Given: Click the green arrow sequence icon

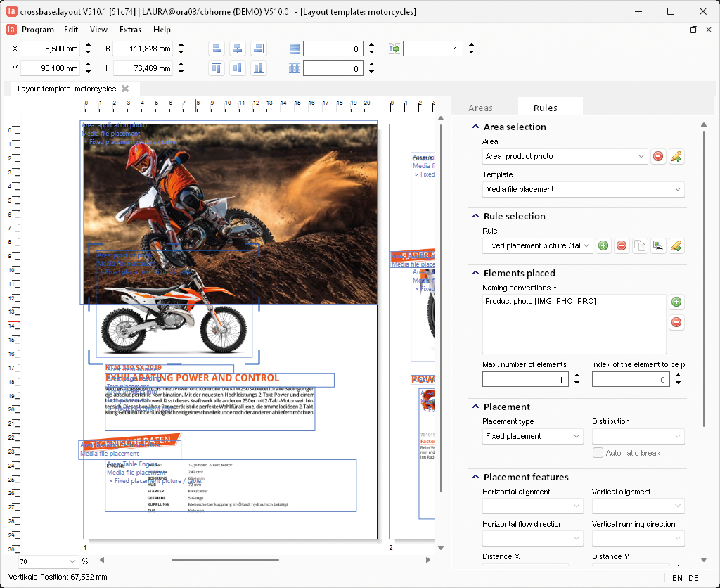Looking at the screenshot, I should click(x=394, y=49).
